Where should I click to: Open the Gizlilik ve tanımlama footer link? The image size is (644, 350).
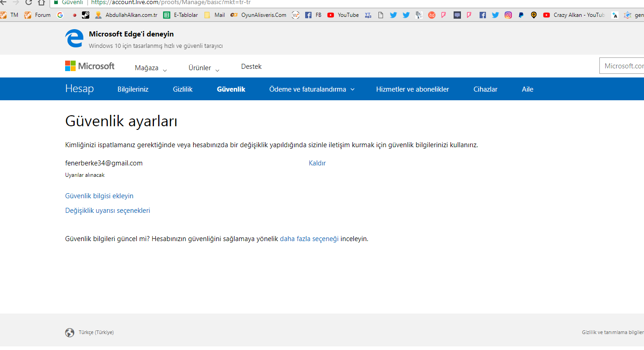click(613, 333)
